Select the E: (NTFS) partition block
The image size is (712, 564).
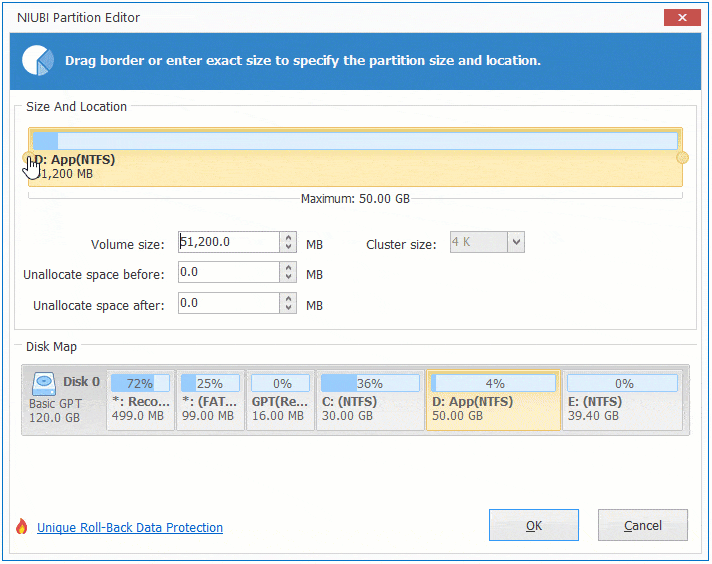624,400
